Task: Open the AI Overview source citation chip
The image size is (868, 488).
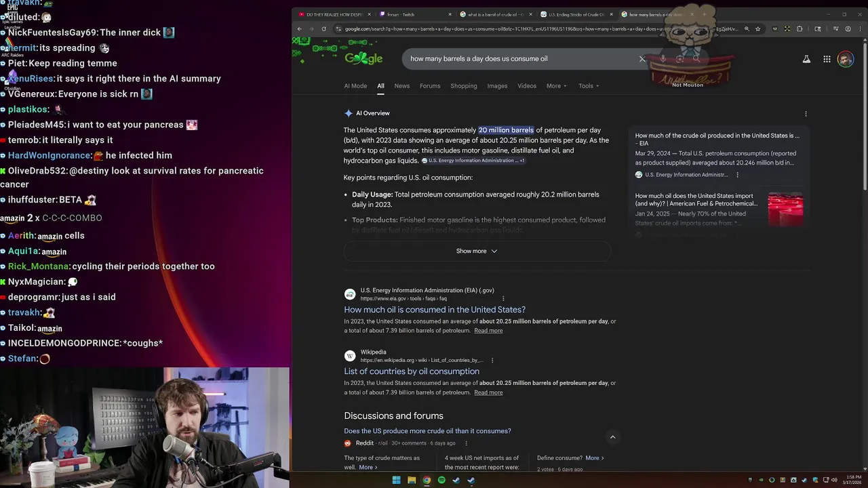Action: (x=473, y=161)
